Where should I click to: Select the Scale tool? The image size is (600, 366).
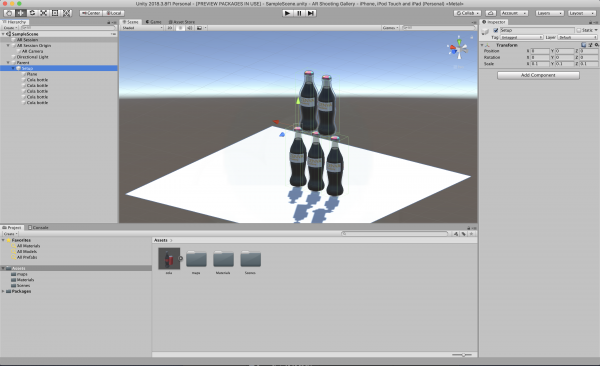(44, 13)
